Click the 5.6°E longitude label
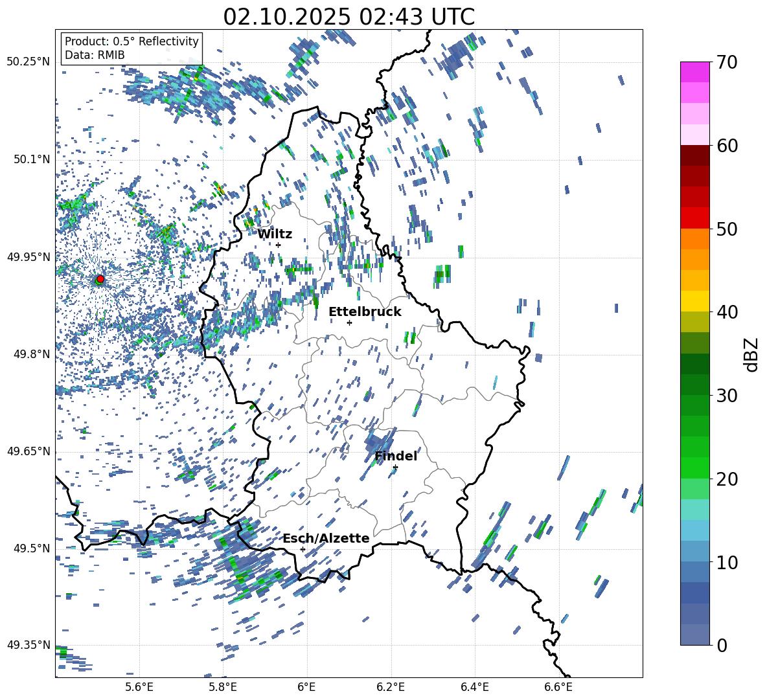The width and height of the screenshot is (767, 700). point(139,687)
